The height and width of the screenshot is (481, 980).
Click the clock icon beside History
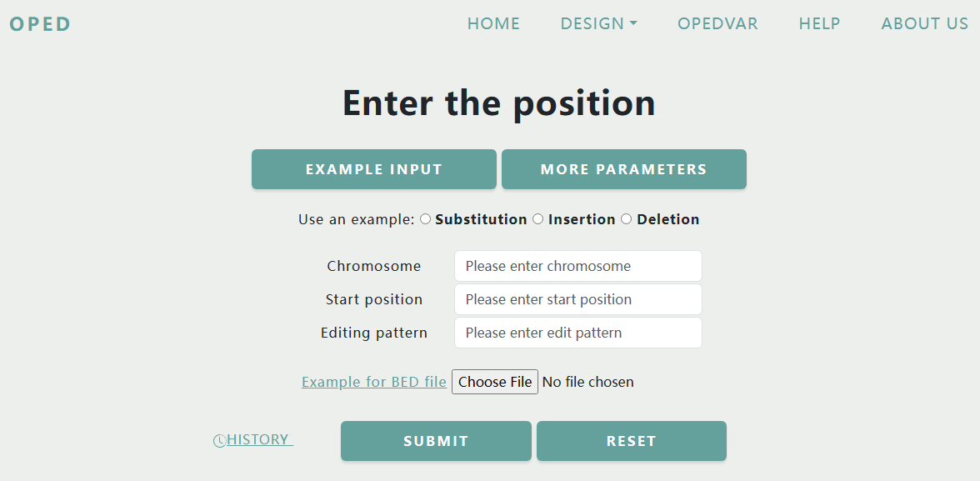[x=219, y=441]
